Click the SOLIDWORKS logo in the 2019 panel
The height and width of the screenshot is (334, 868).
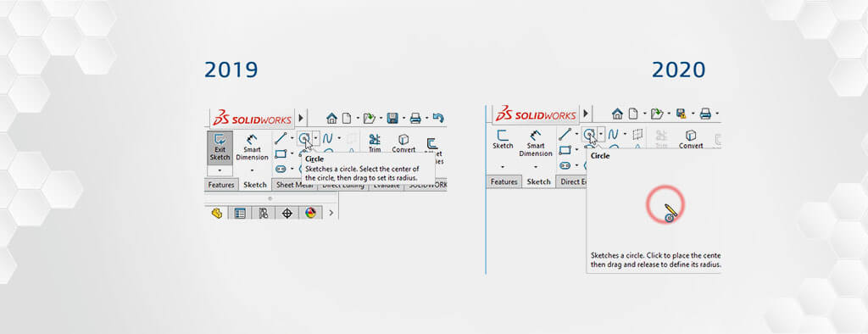point(252,118)
